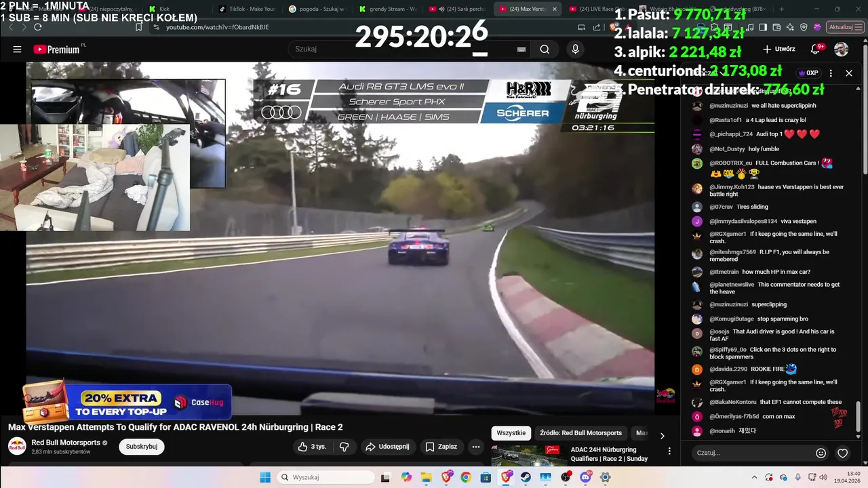Close the live chat panel
This screenshot has width=868, height=488.
(x=849, y=73)
